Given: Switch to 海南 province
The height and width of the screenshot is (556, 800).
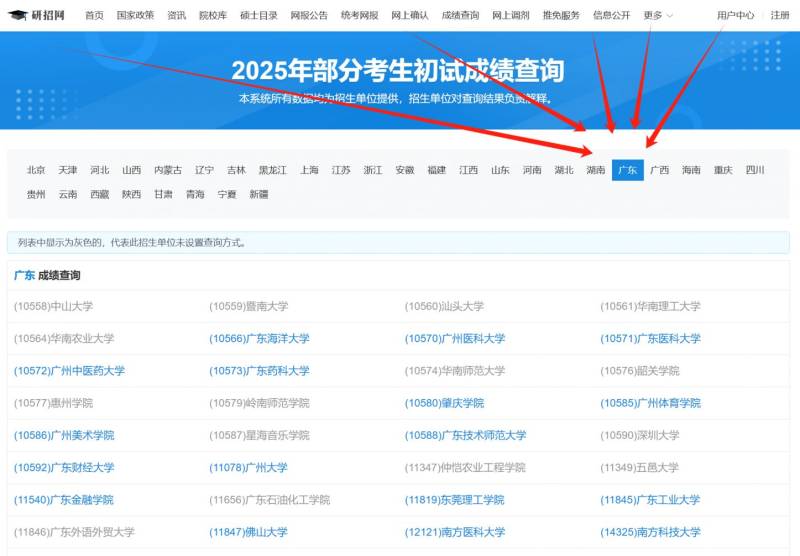Looking at the screenshot, I should click(691, 170).
